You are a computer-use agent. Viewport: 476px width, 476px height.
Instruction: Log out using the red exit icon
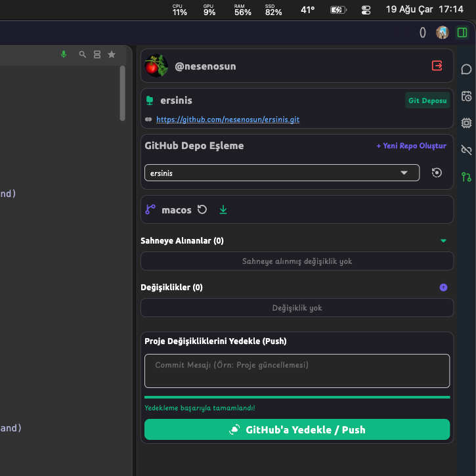tap(437, 66)
